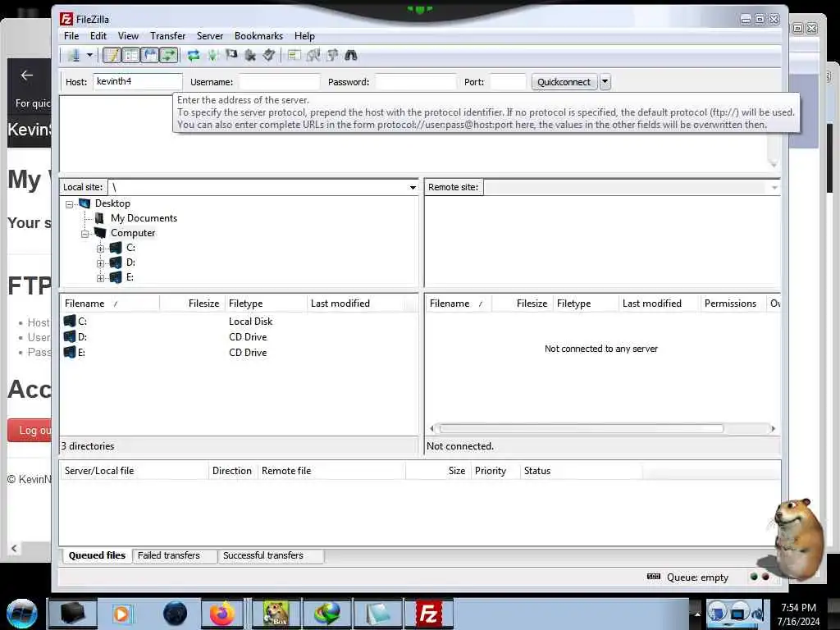The width and height of the screenshot is (840, 630).
Task: Toggle processing of the transfer queue
Action: [x=212, y=55]
